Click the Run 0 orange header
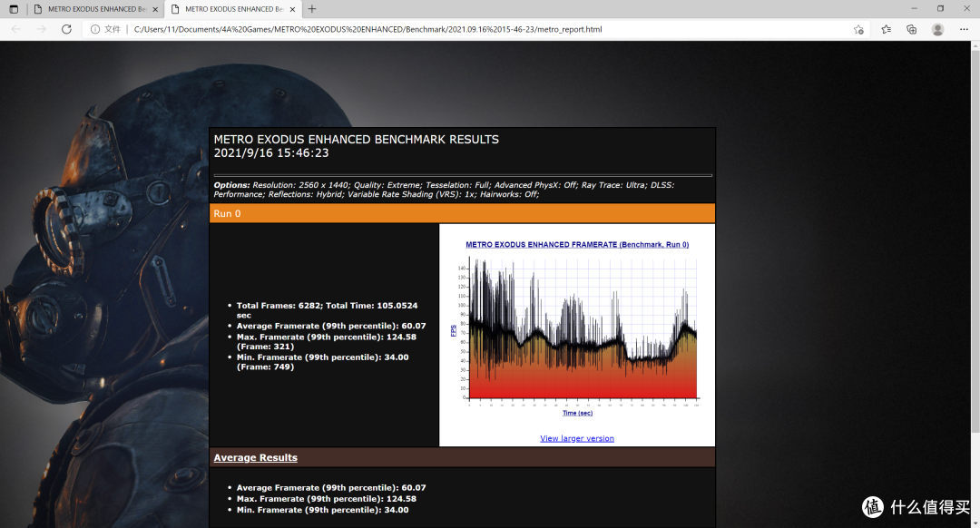980x528 pixels. click(x=462, y=213)
